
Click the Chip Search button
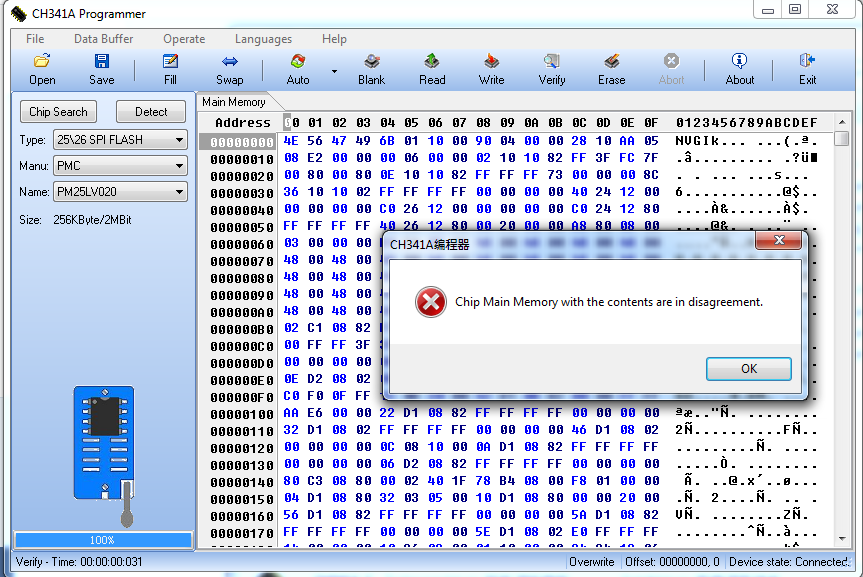58,112
